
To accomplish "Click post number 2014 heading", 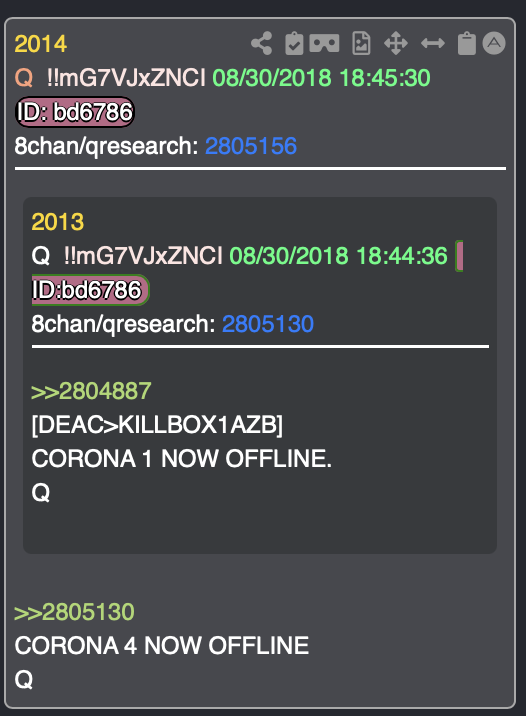I will [x=41, y=44].
